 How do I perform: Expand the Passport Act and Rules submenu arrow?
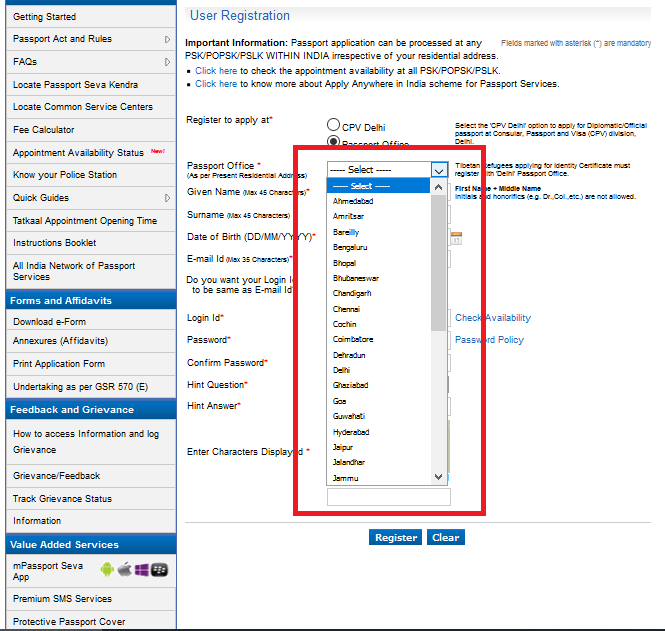168,39
